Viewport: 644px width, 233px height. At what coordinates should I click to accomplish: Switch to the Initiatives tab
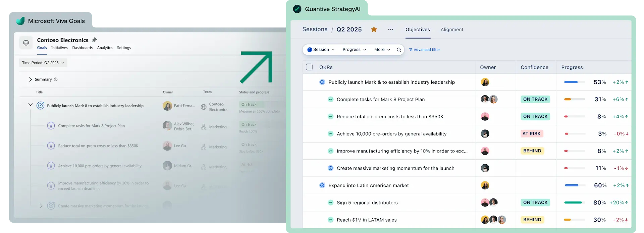[x=59, y=48]
